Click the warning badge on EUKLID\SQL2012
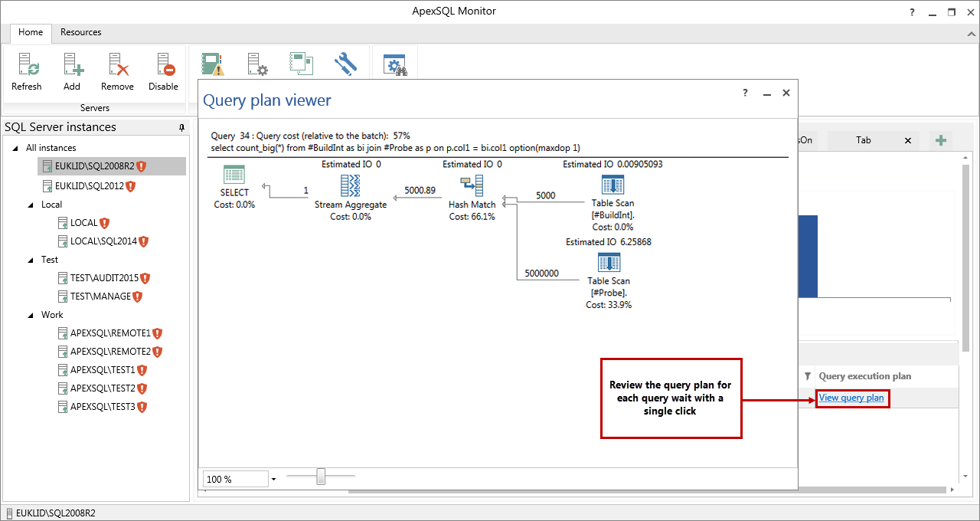This screenshot has height=521, width=980. point(130,185)
